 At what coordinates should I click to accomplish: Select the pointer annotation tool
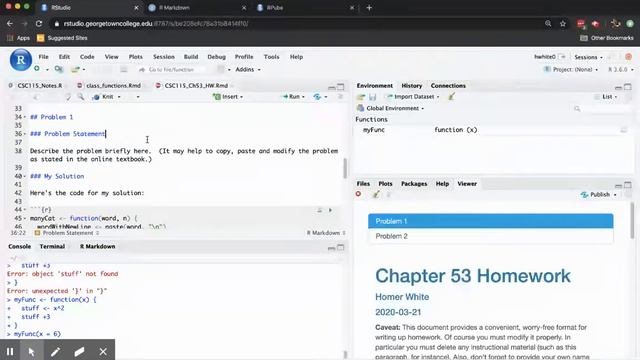[x=31, y=351]
